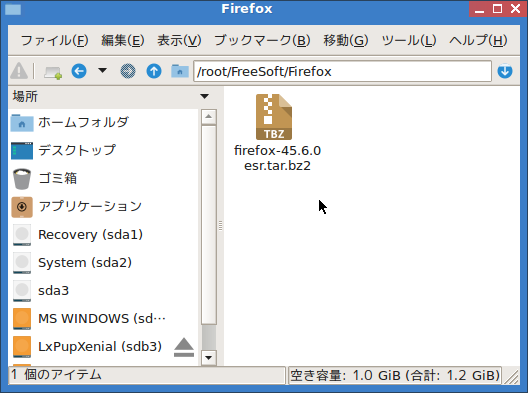Image resolution: width=528 pixels, height=393 pixels.
Task: Select the Recovery (sda1) drive
Action: point(103,235)
